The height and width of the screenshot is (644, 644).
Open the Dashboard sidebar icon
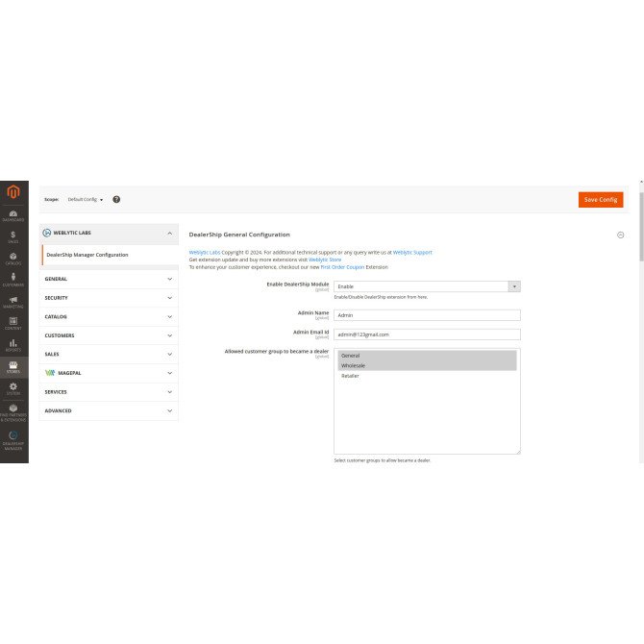(x=13, y=216)
